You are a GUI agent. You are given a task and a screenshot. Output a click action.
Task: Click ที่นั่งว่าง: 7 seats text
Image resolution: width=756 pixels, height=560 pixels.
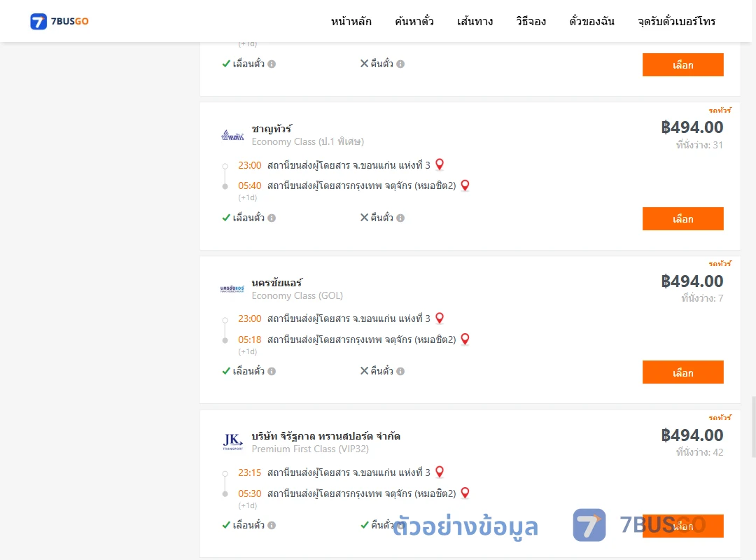[703, 299]
